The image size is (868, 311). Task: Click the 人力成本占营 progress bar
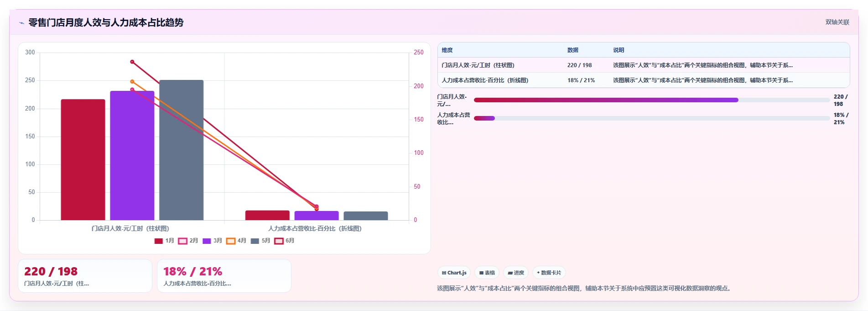pos(652,118)
